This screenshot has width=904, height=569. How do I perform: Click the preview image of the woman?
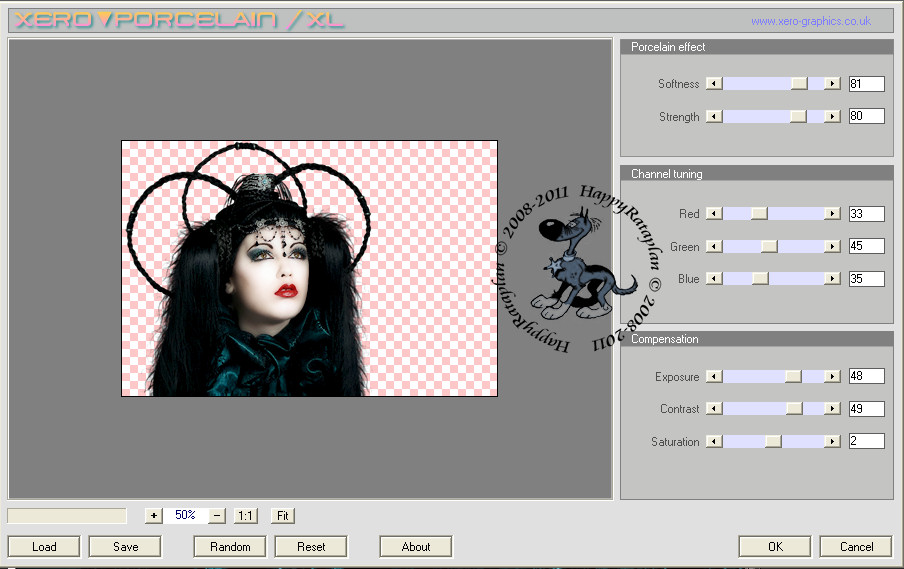coord(310,269)
